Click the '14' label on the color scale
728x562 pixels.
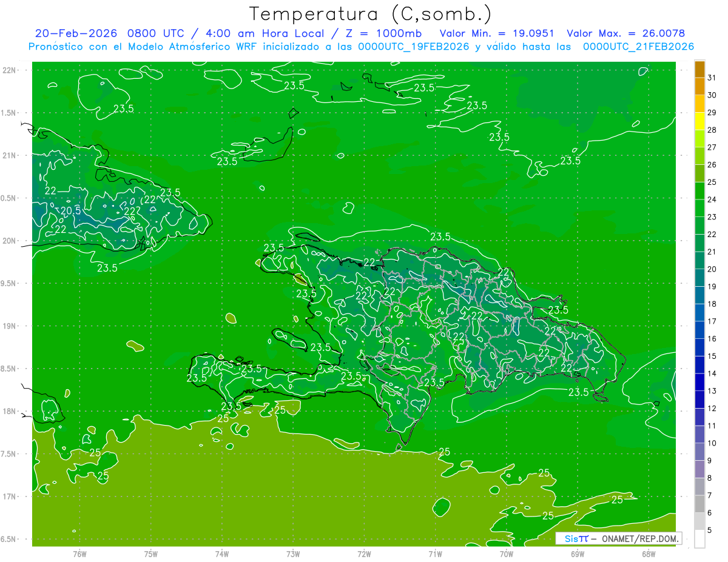click(x=712, y=373)
